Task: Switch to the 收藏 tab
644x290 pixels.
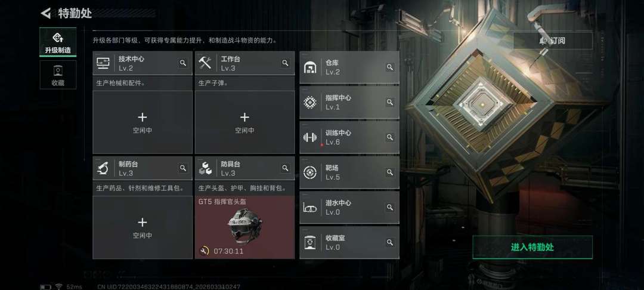Action: pos(58,75)
